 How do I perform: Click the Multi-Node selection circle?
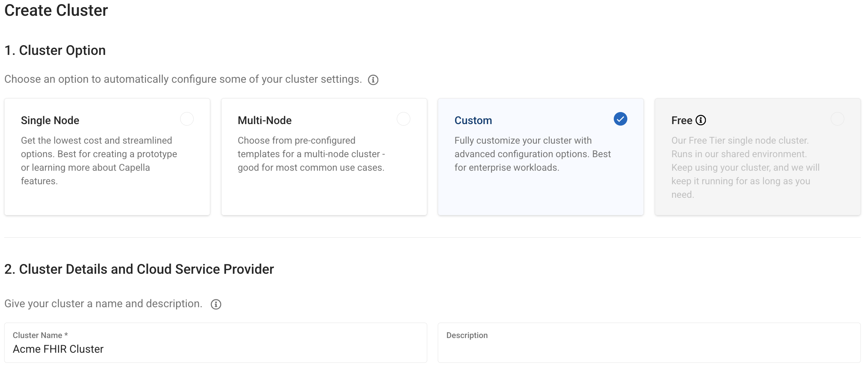click(x=404, y=119)
